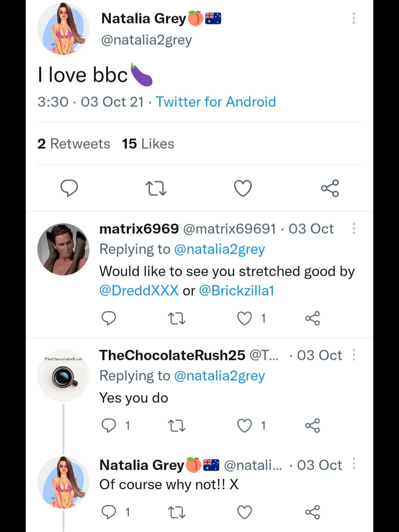The width and height of the screenshot is (399, 532).
Task: Reply to TheChocolateRush25's comment
Action: point(109,426)
